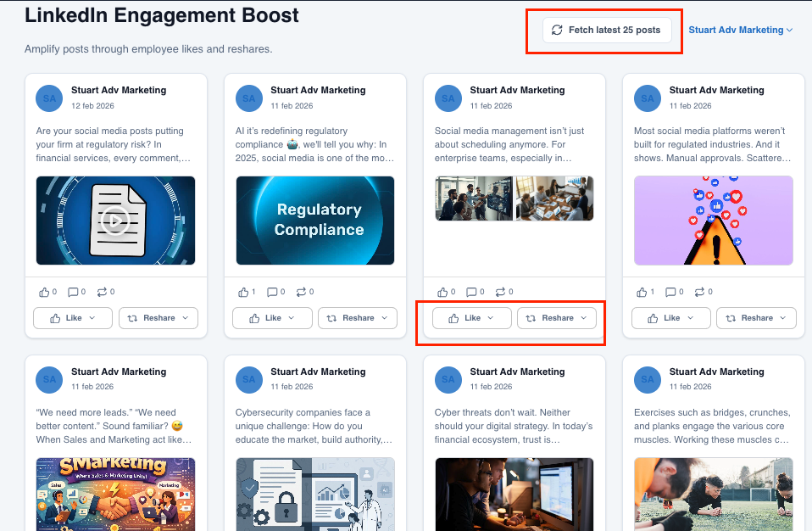Click the refresh icon in Fetch latest posts button
Screen dimensions: 812x531
557,29
